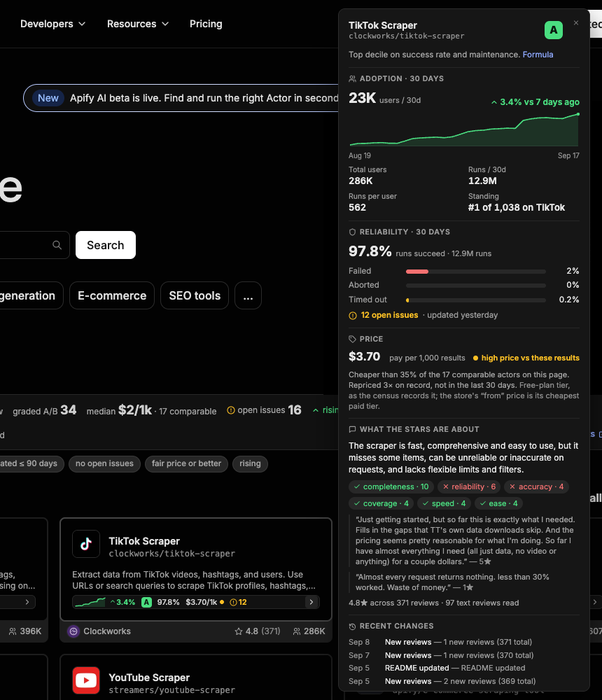The image size is (602, 700).
Task: Open the Developers dropdown menu
Action: [x=52, y=24]
